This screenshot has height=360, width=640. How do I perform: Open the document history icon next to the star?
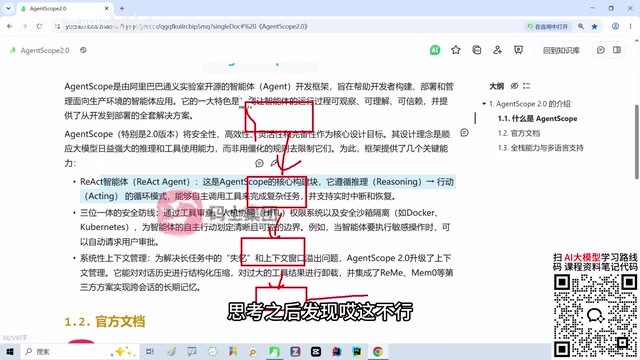[x=476, y=50]
